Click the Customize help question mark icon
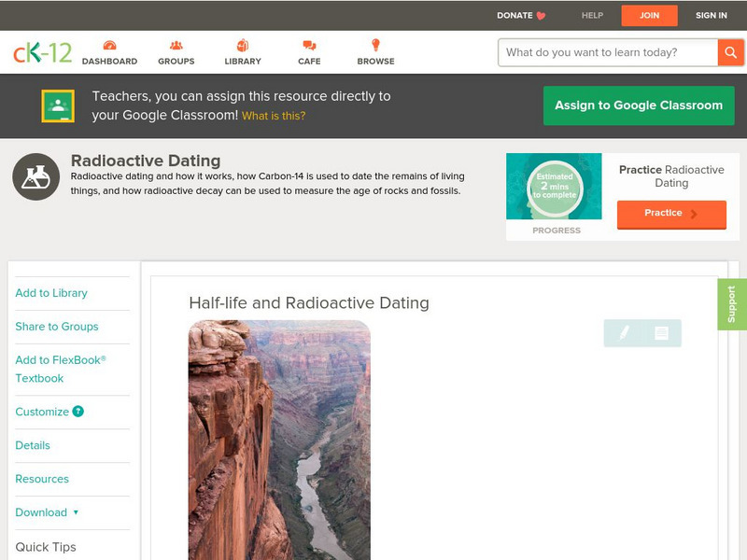 pyautogui.click(x=78, y=412)
